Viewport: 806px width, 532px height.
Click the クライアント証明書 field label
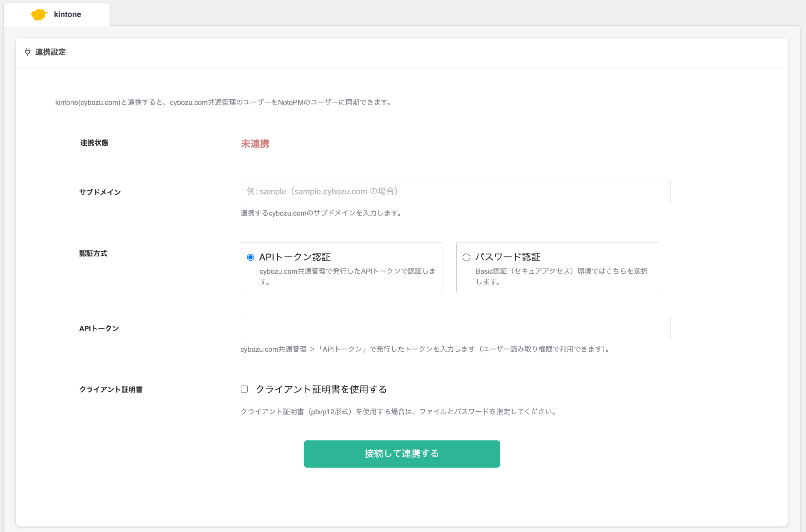point(111,389)
